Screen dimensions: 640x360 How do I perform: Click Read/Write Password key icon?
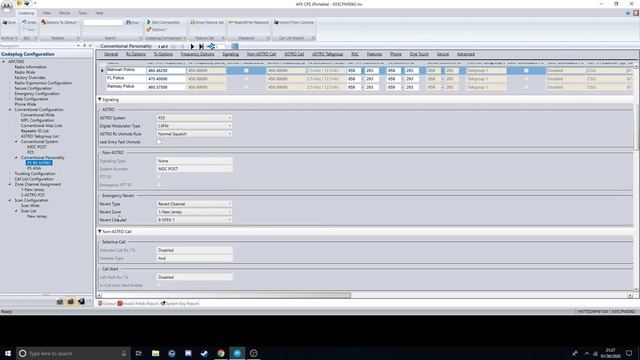231,22
